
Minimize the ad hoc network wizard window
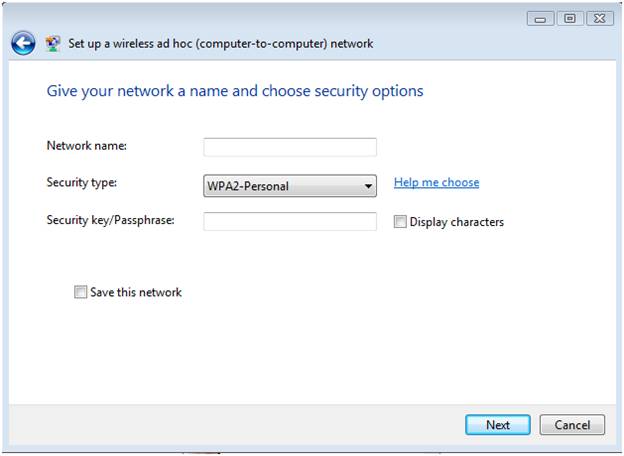pos(540,19)
